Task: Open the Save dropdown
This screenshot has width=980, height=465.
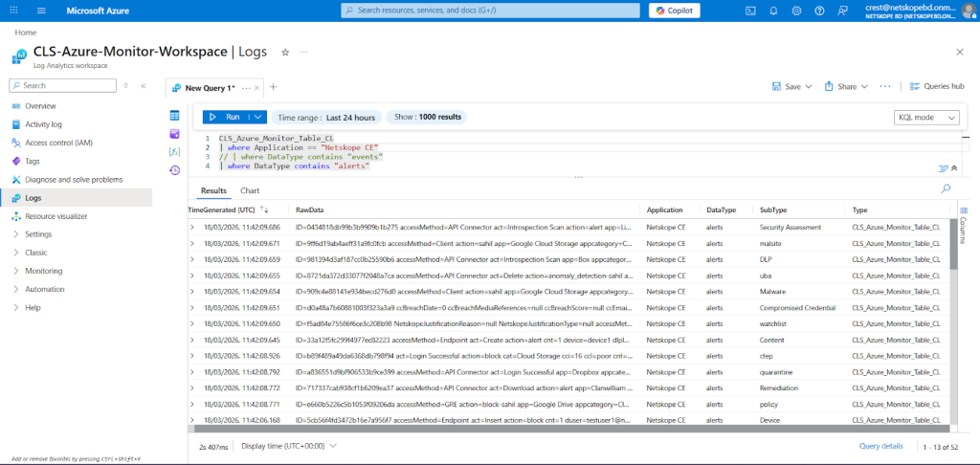Action: (x=791, y=86)
